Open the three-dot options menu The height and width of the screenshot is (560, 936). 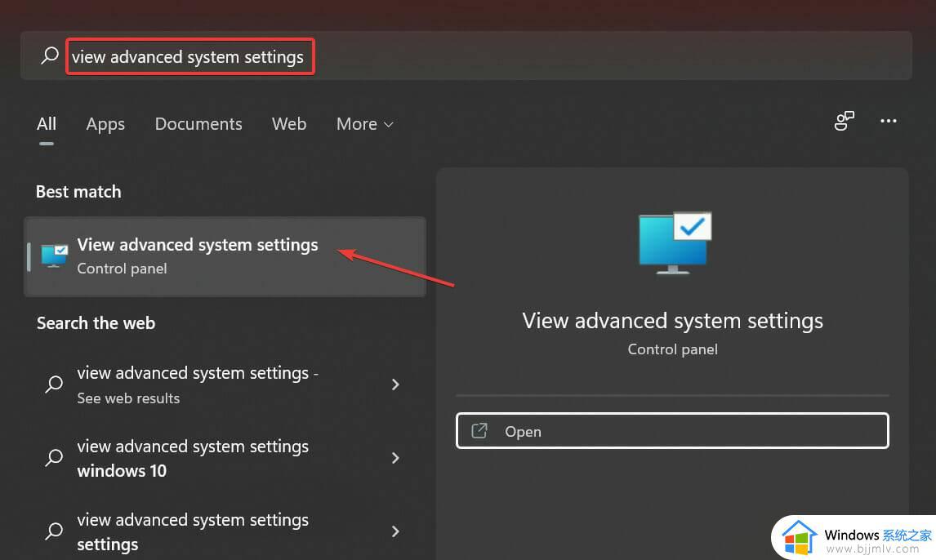tap(889, 121)
